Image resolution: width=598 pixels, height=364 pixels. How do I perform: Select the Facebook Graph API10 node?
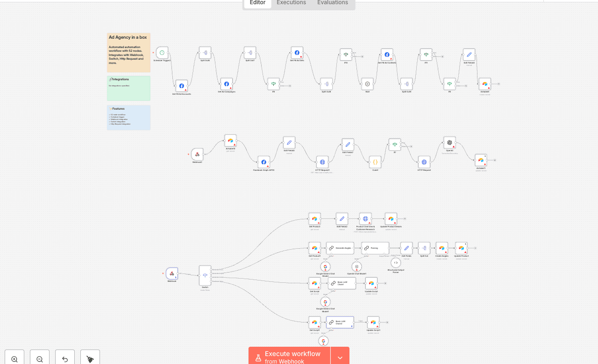click(x=263, y=162)
